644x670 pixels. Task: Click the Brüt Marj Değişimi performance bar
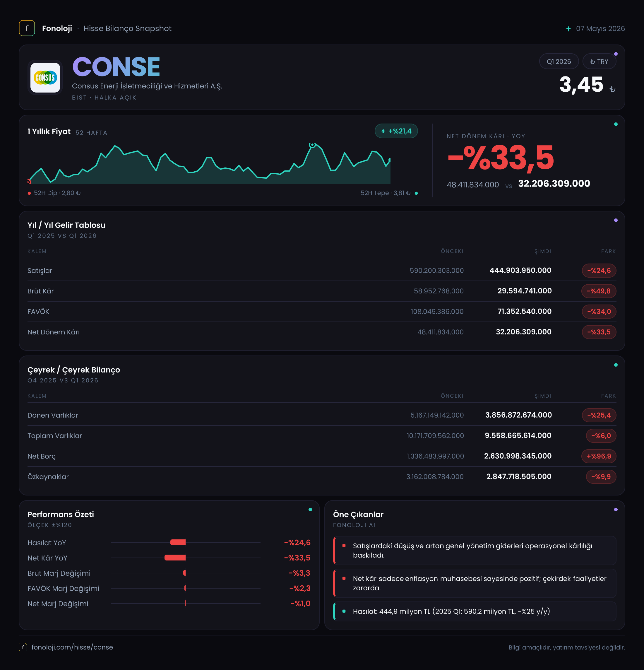[x=184, y=573]
